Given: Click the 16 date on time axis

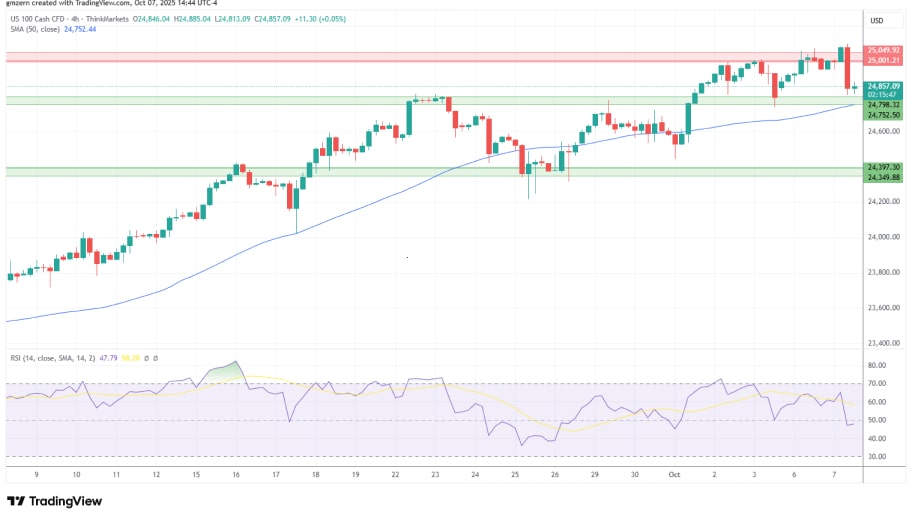Looking at the screenshot, I should point(236,477).
